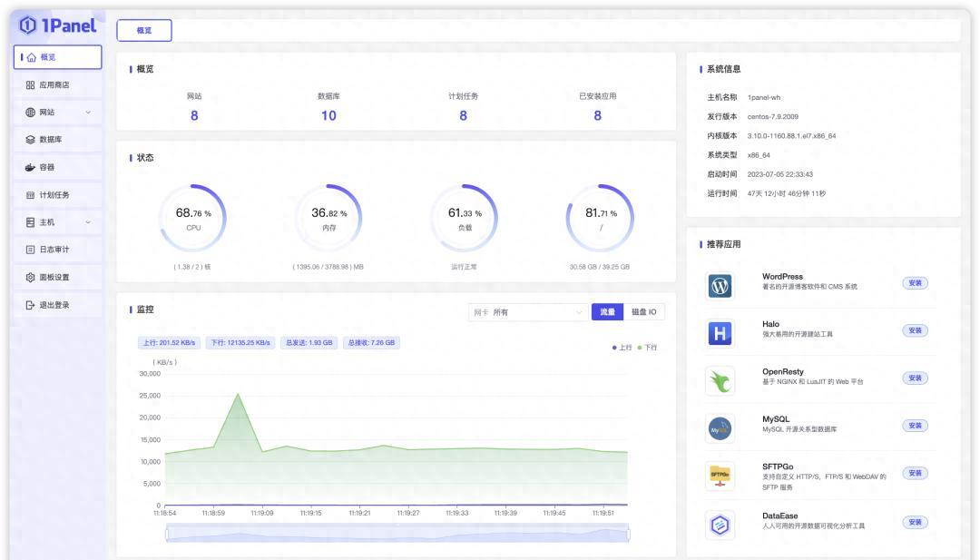The image size is (980, 560).
Task: Open 应用商店 menu item
Action: tap(57, 85)
